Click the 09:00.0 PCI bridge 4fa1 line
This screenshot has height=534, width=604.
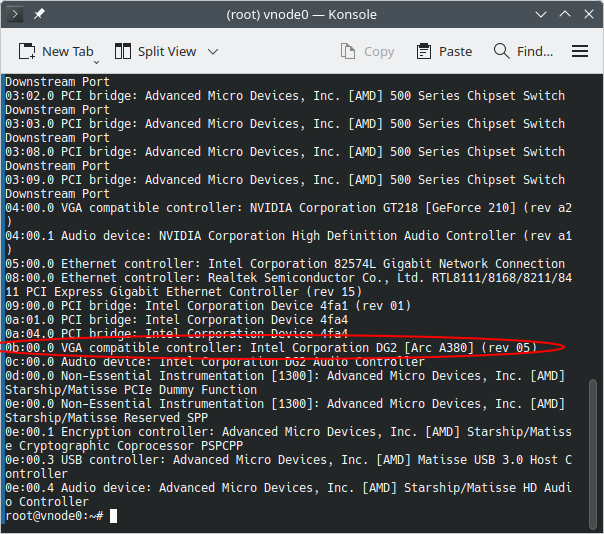pos(208,306)
